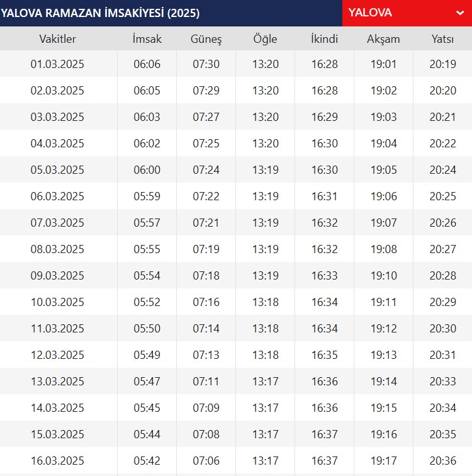Click Güneş time 07:13 for 12.03.2025

coord(206,355)
